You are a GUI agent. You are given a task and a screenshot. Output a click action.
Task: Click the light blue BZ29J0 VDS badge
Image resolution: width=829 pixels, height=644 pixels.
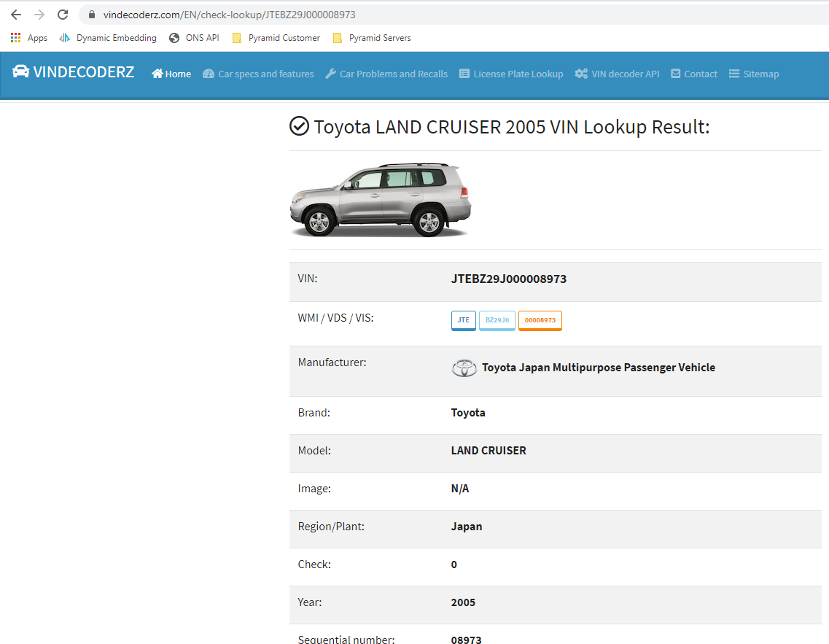pyautogui.click(x=497, y=320)
